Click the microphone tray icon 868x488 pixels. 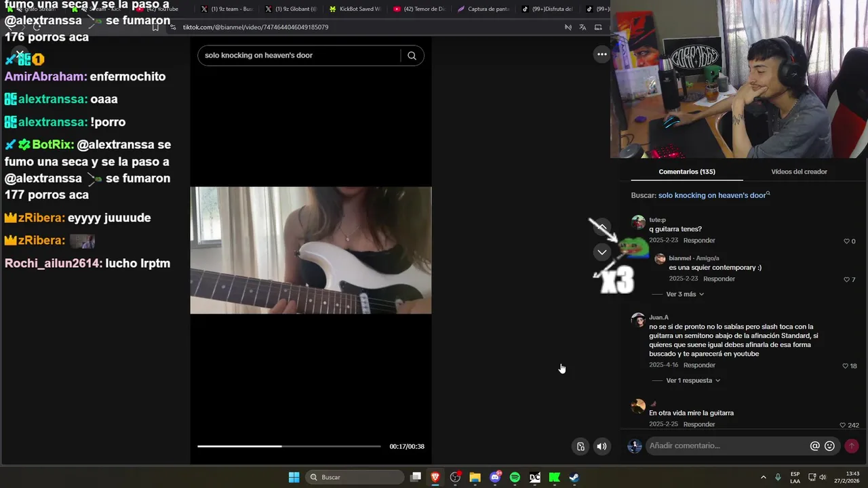click(778, 477)
